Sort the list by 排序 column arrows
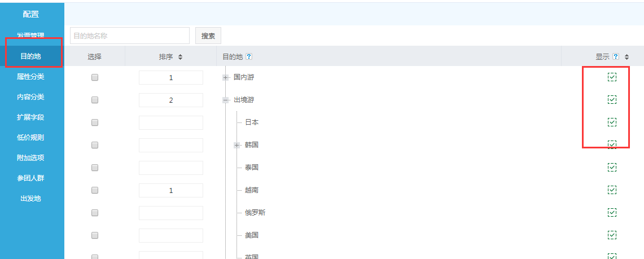The width and height of the screenshot is (644, 259). [180, 57]
